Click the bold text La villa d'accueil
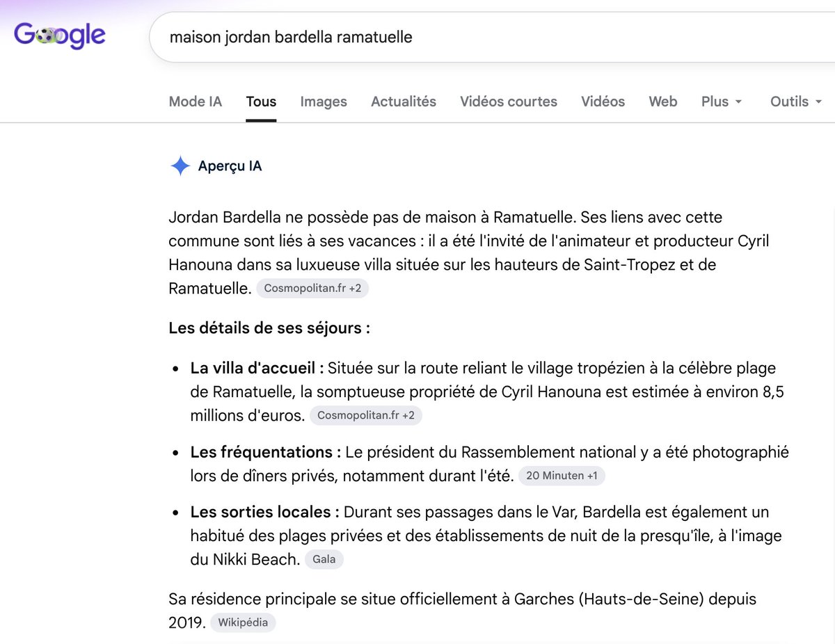 [x=257, y=368]
